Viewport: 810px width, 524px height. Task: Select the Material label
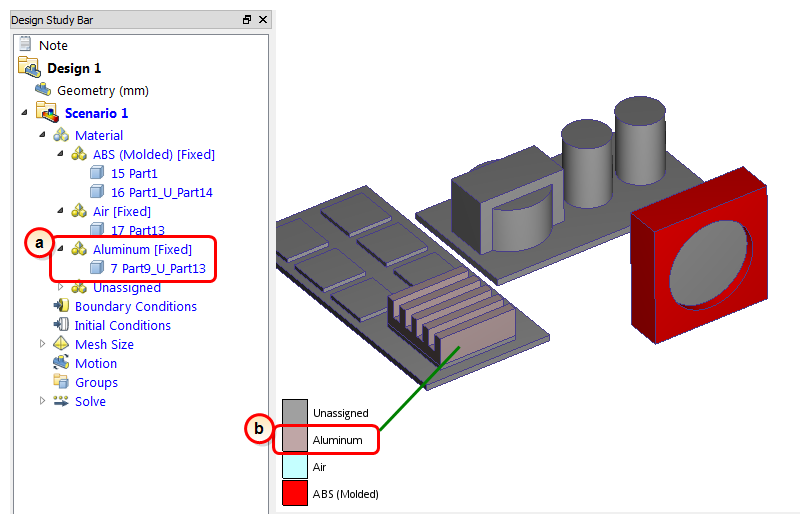click(99, 135)
